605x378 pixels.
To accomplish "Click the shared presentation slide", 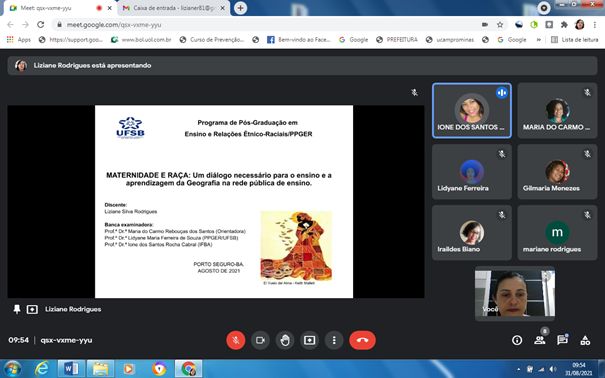I will click(x=224, y=201).
